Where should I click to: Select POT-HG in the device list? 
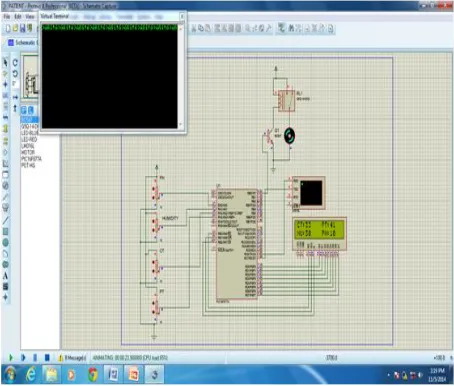[28, 165]
